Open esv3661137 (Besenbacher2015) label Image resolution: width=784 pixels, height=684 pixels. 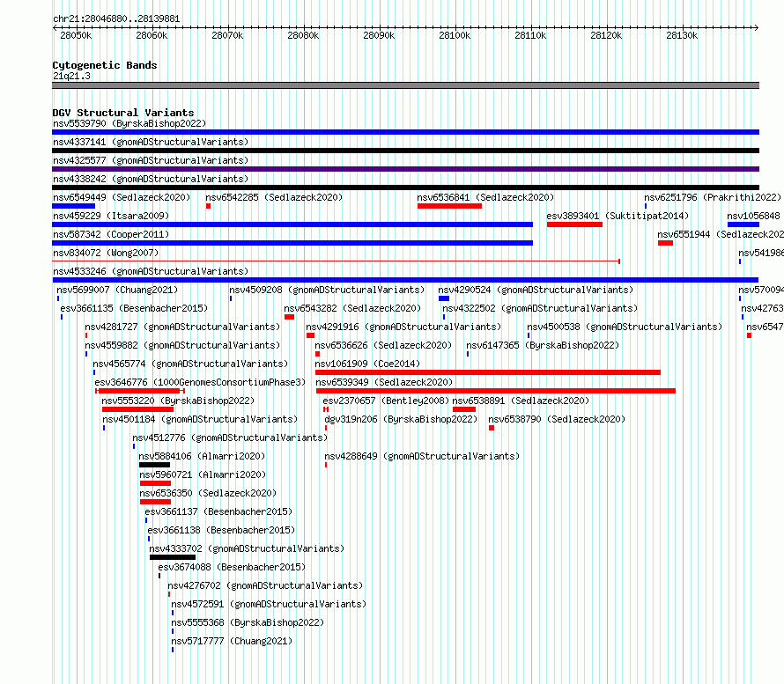tap(218, 511)
